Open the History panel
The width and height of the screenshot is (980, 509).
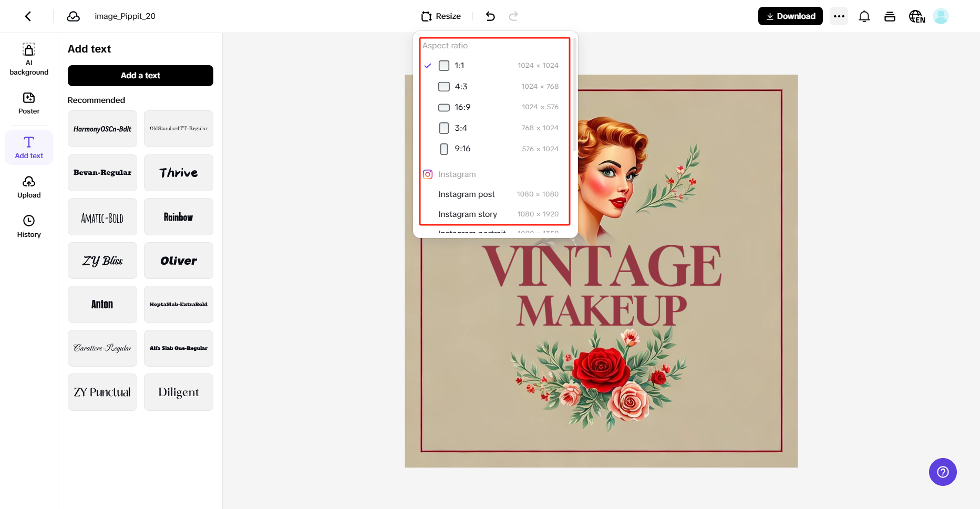[x=28, y=226]
